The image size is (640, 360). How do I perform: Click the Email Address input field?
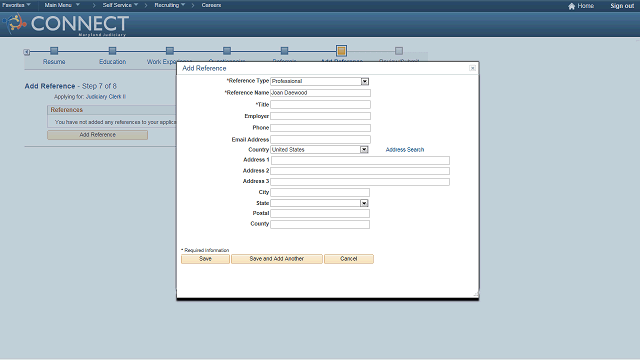click(x=320, y=139)
